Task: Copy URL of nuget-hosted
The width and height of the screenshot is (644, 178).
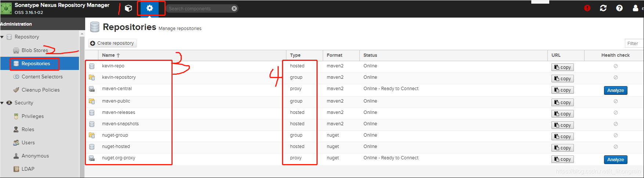Action: (562, 148)
